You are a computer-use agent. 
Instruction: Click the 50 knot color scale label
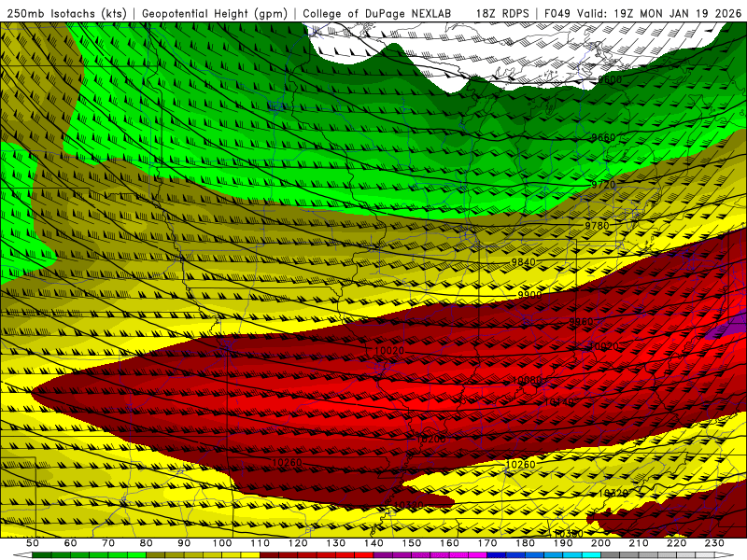pos(33,543)
